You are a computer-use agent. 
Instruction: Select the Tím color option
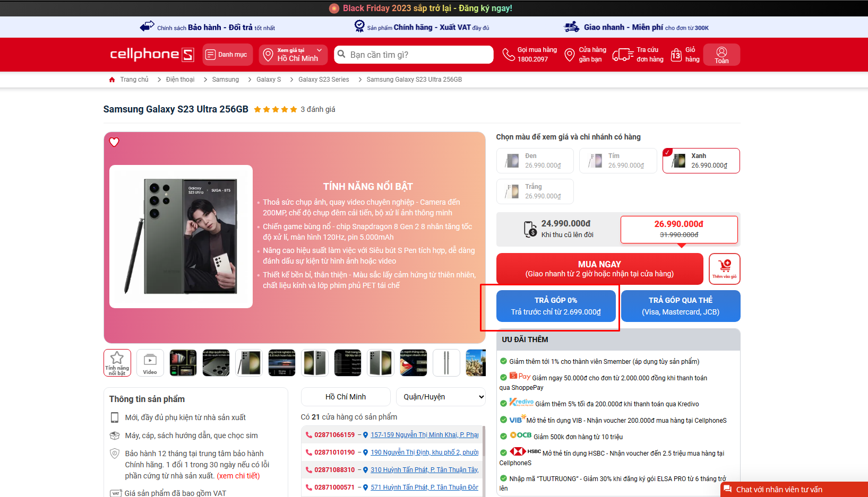click(618, 161)
